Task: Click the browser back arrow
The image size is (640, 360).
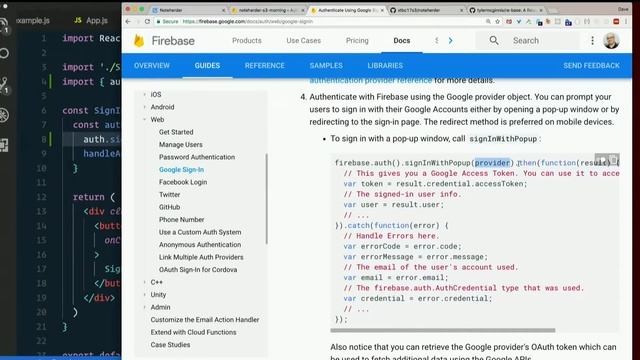Action: pyautogui.click(x=128, y=21)
